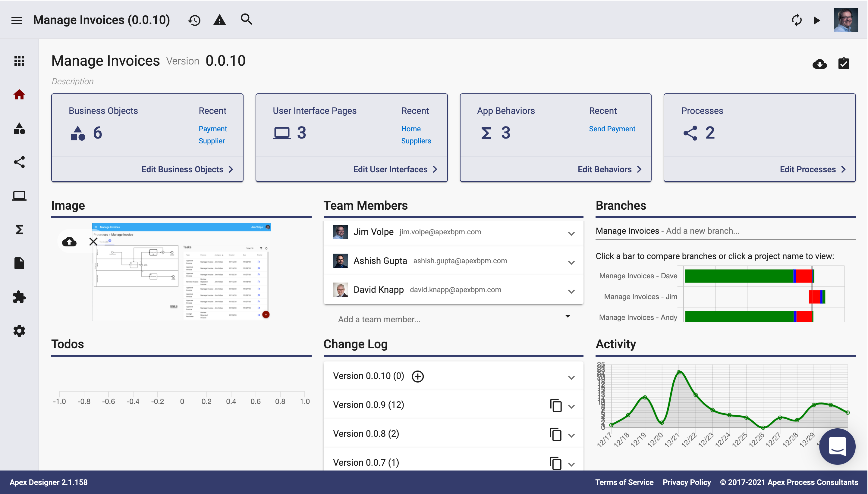This screenshot has width=868, height=494.
Task: Open the chat support bubble
Action: (x=837, y=446)
